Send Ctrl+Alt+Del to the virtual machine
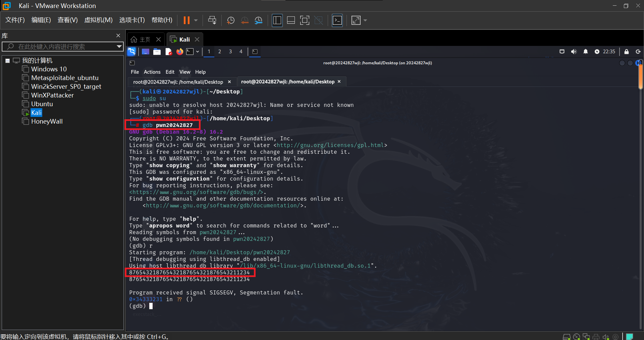The height and width of the screenshot is (340, 644). tap(212, 20)
